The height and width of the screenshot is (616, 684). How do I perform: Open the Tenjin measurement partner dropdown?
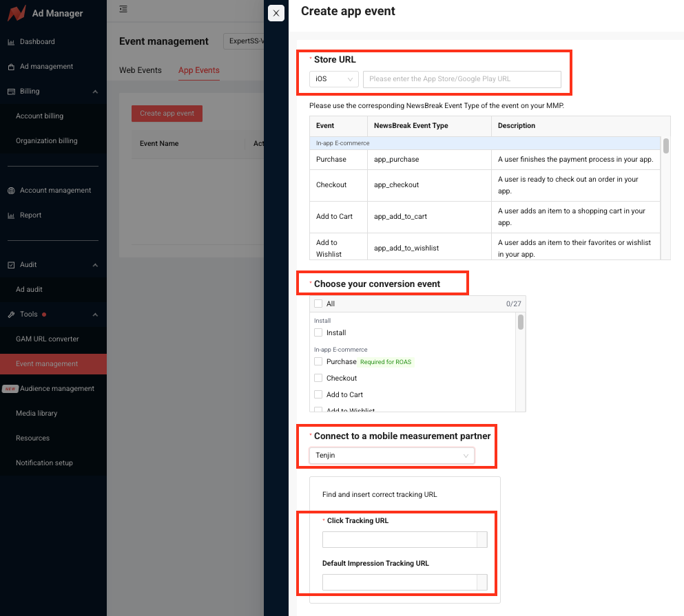391,456
